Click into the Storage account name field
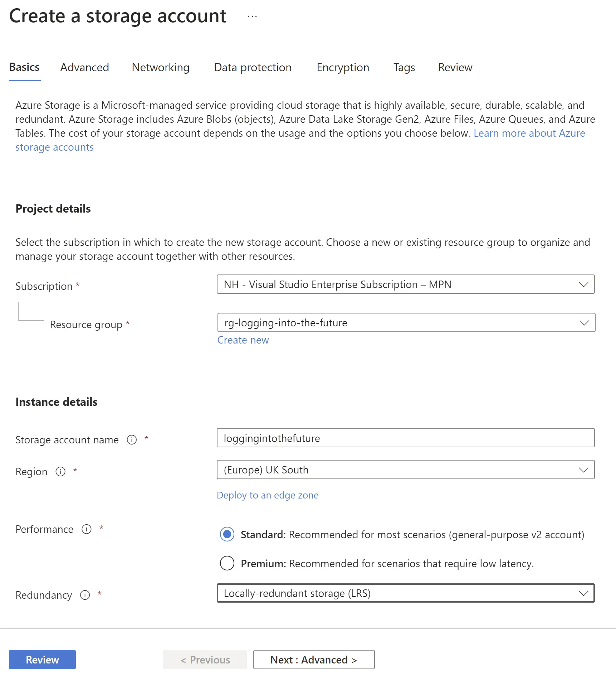The width and height of the screenshot is (616, 676). (x=406, y=438)
